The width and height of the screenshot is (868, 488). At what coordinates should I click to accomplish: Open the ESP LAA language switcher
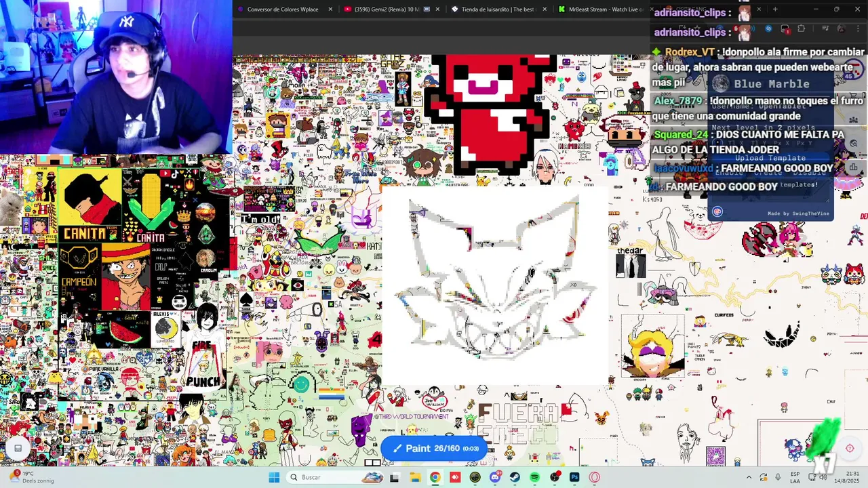click(x=795, y=477)
